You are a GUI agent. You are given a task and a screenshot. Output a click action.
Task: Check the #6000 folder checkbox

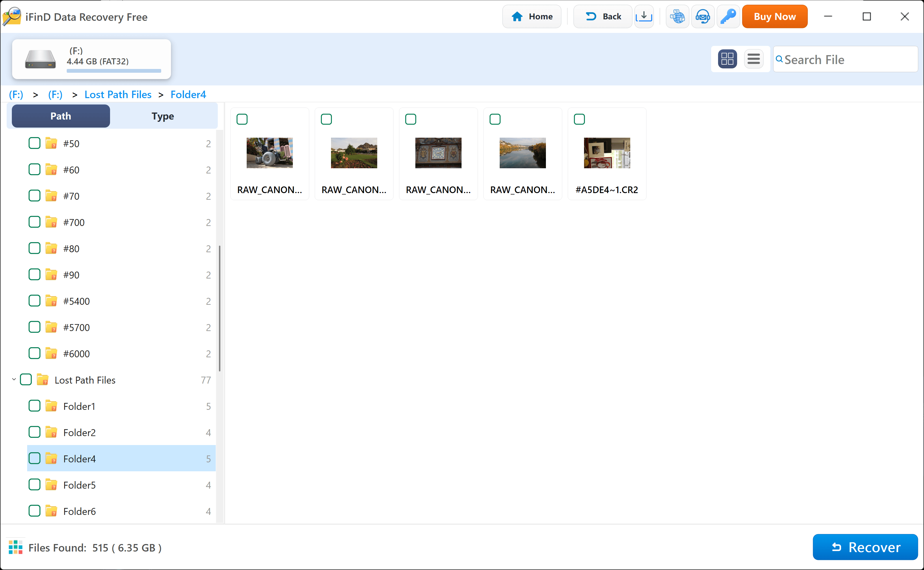(34, 353)
